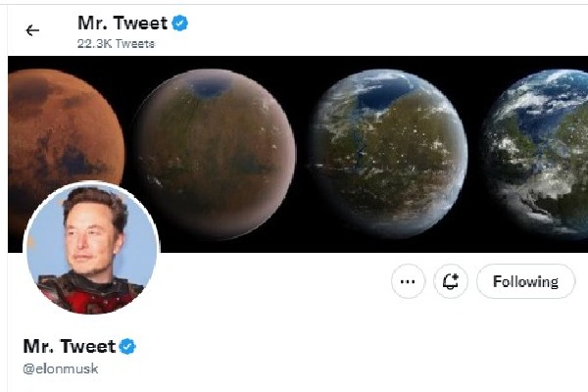588x392 pixels.
Task: Click the Mr. Tweet name below the avatar
Action: [x=69, y=347]
